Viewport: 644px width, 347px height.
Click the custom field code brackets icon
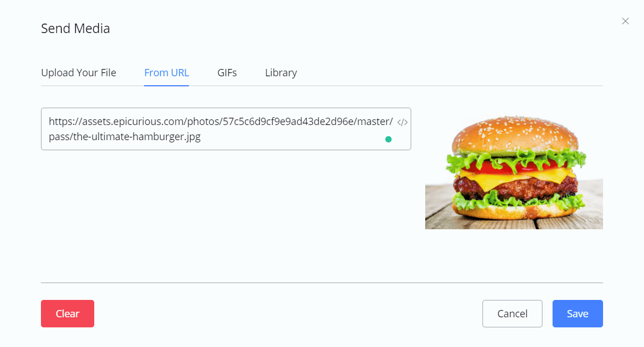[402, 122]
